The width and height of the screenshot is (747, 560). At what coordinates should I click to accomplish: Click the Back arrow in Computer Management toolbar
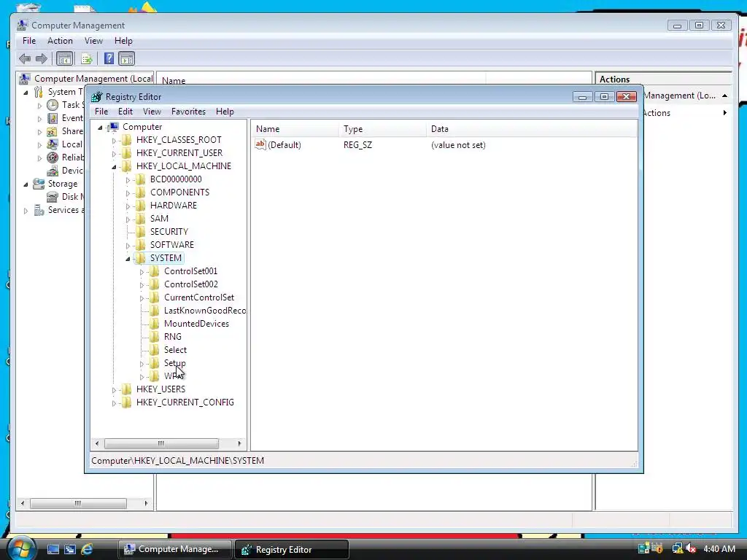pyautogui.click(x=25, y=58)
